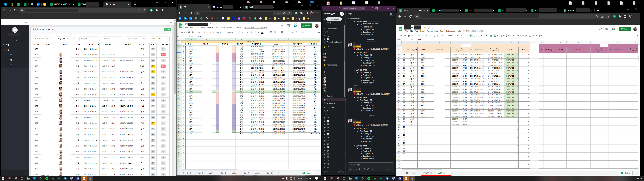Click Print icon in the middle PR sheet
Viewport: 644px width, 181px height.
click(189, 32)
